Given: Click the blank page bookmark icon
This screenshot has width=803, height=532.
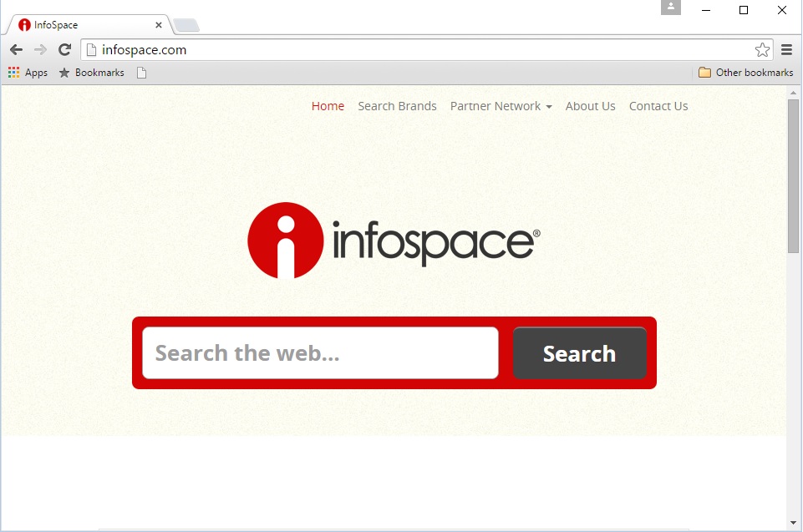Looking at the screenshot, I should coord(142,73).
